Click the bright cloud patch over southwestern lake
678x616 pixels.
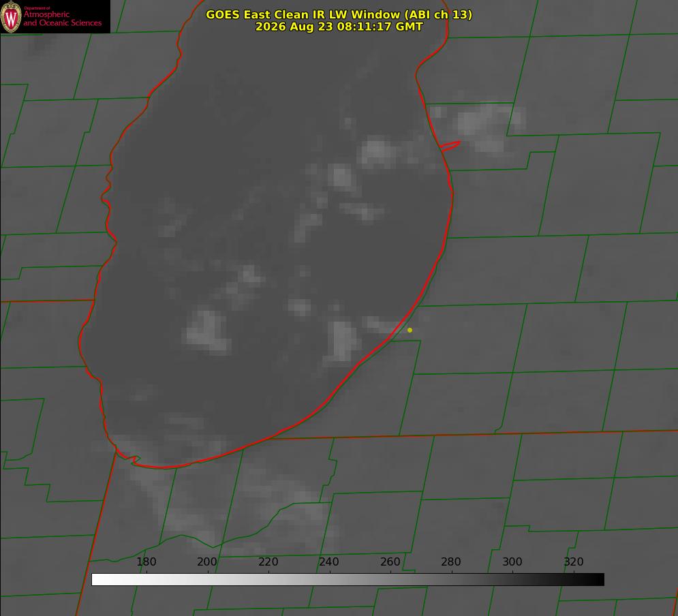[x=208, y=331]
